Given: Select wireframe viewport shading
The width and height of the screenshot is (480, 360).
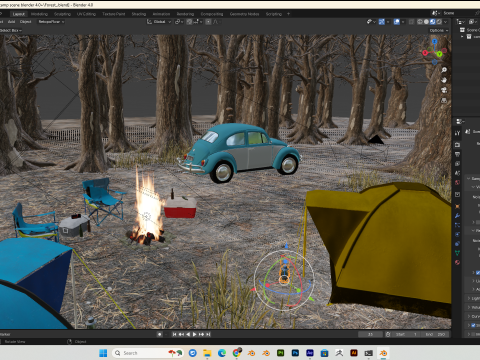Looking at the screenshot, I should click(420, 22).
